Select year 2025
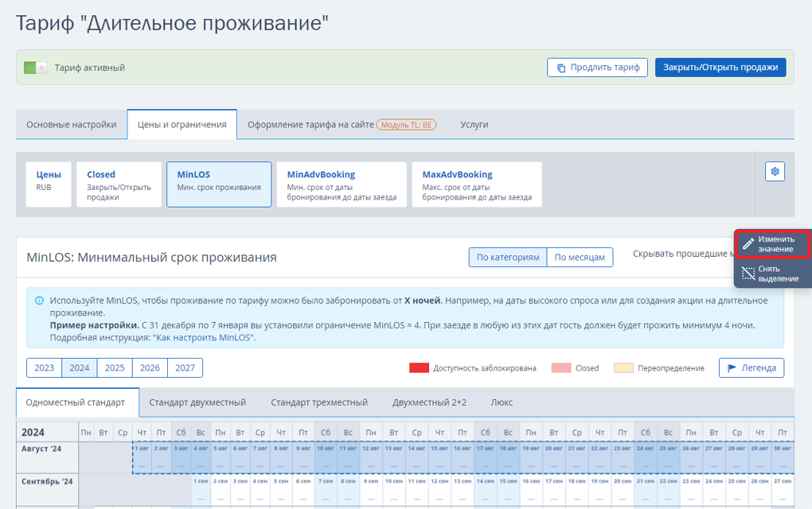The height and width of the screenshot is (509, 812). click(115, 367)
